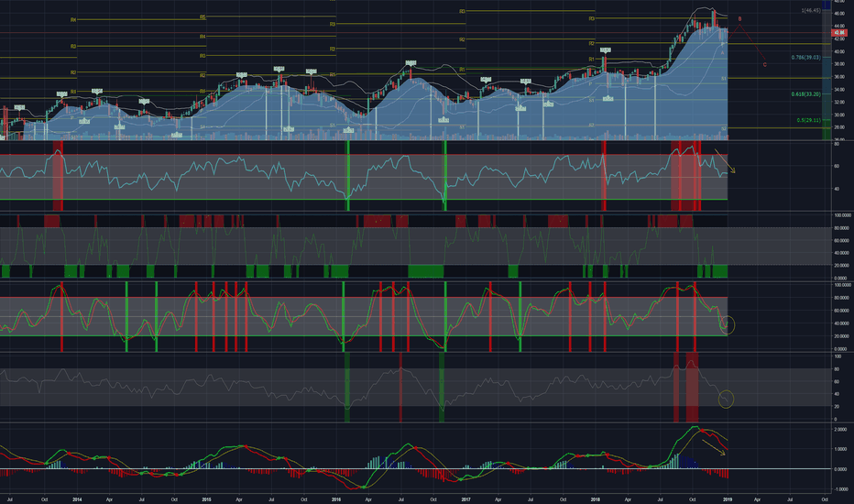Image resolution: width=854 pixels, height=504 pixels.
Task: Click the 34.00 price axis value
Action: pos(839,90)
